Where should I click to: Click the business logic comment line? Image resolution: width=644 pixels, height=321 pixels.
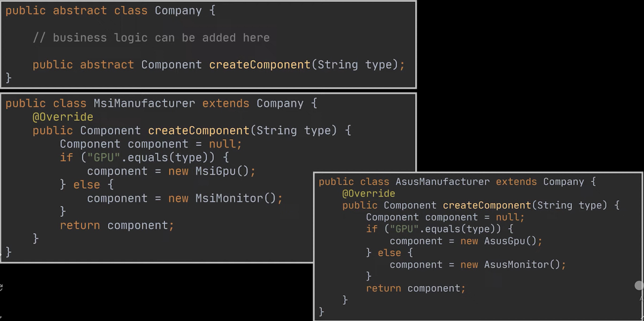151,38
